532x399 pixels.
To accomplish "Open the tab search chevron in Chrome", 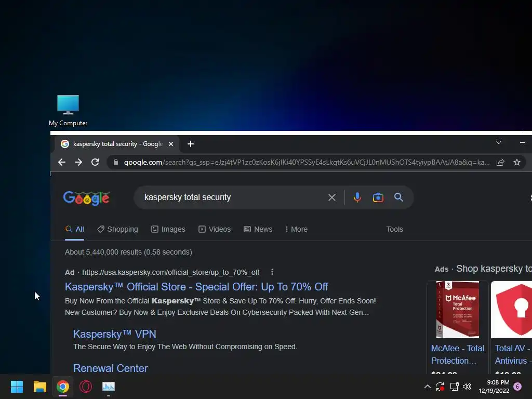I will click(499, 142).
